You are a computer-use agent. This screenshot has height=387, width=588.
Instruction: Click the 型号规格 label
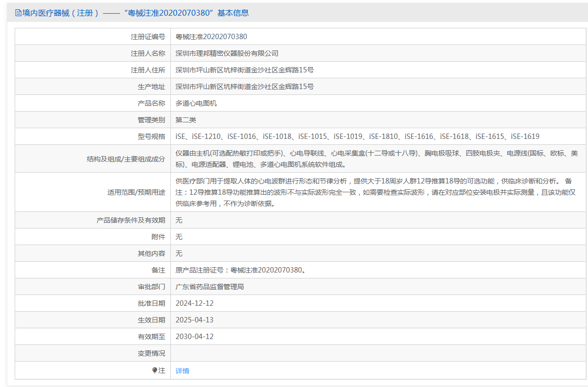(x=151, y=137)
